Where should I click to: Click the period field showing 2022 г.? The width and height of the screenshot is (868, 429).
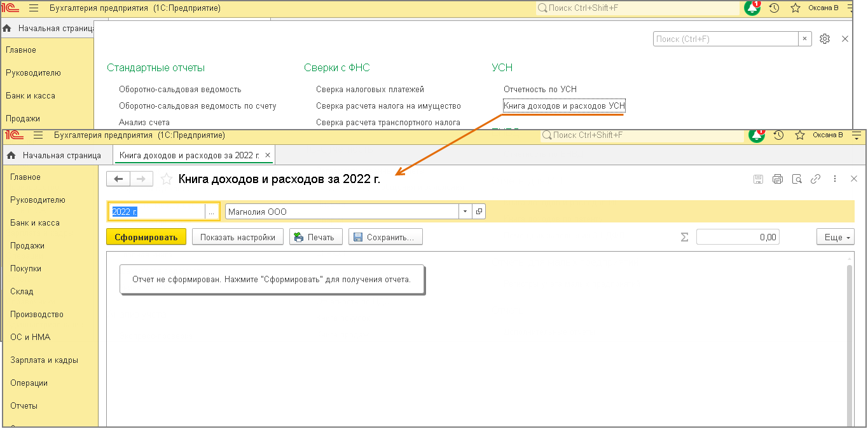[156, 212]
